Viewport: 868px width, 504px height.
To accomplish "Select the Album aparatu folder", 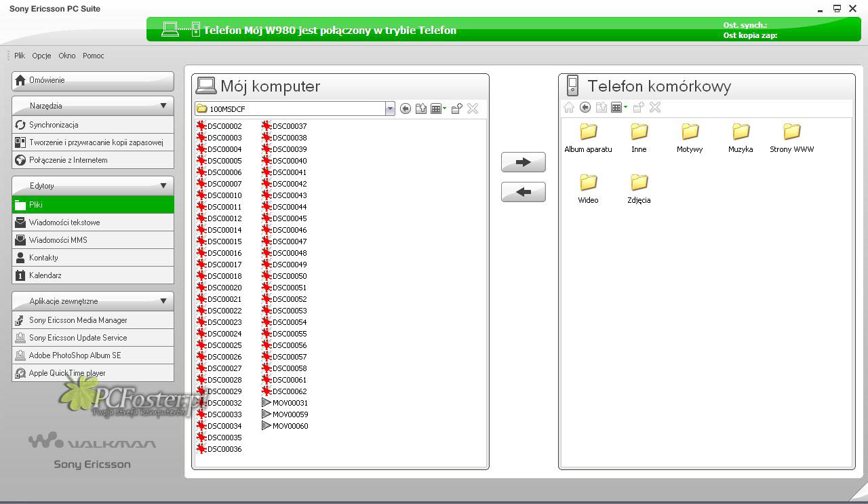I will [588, 138].
